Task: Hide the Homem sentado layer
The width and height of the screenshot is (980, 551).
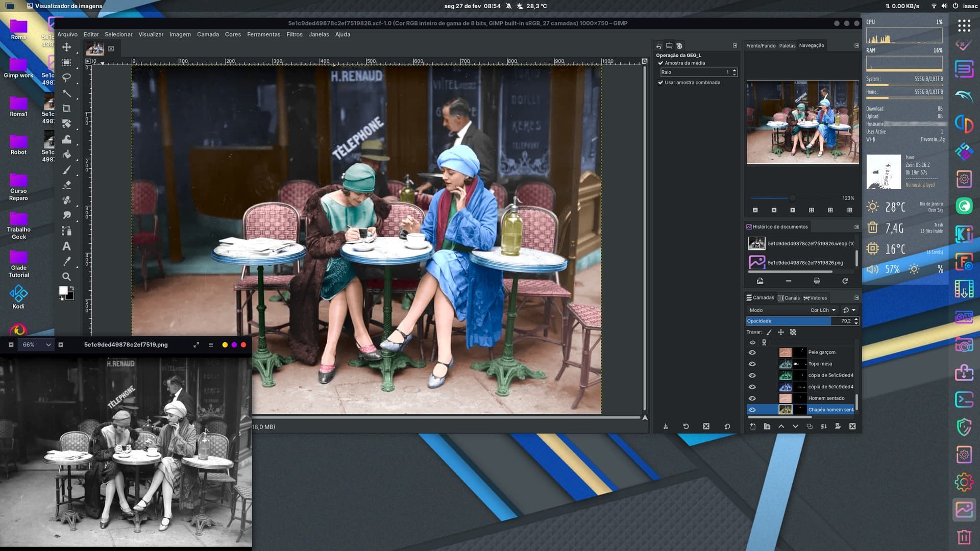Action: [x=752, y=398]
